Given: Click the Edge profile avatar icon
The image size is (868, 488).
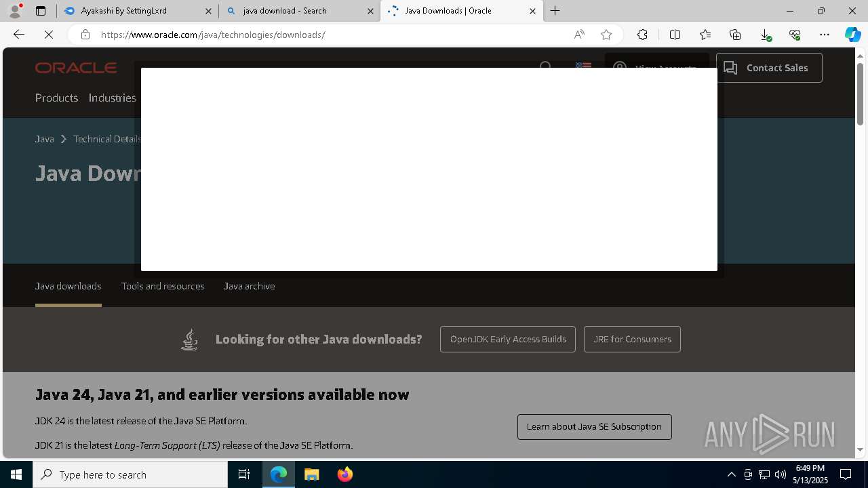Looking at the screenshot, I should tap(15, 11).
